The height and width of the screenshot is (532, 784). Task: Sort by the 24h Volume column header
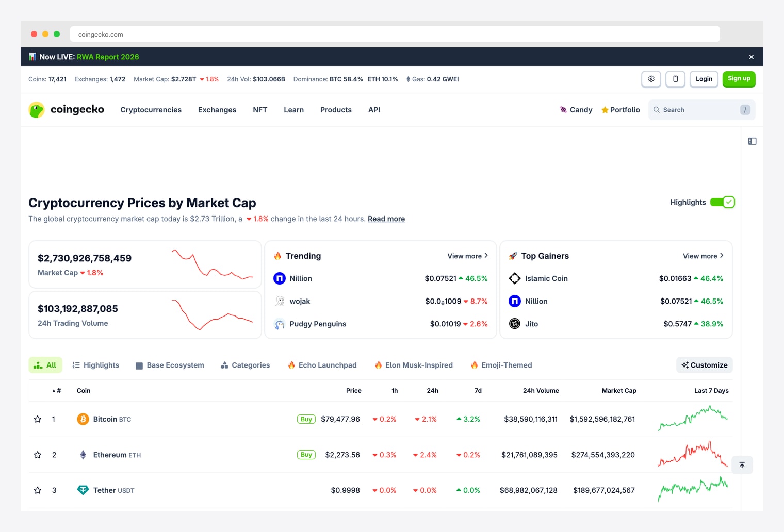pyautogui.click(x=541, y=391)
